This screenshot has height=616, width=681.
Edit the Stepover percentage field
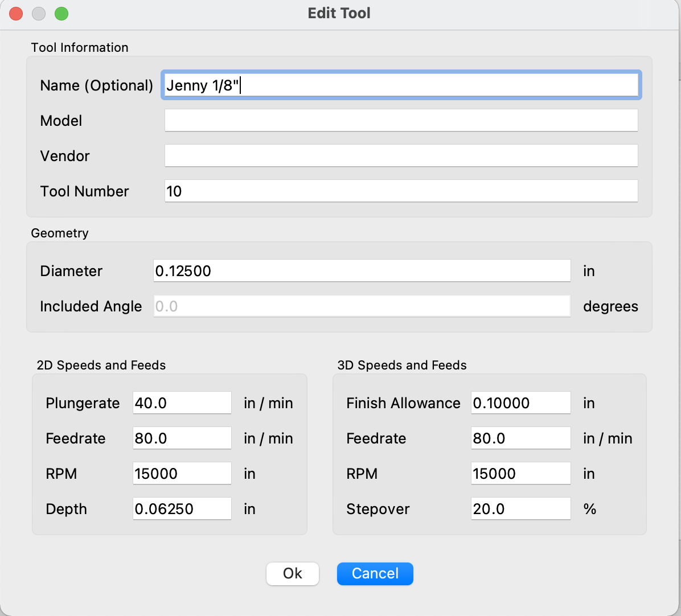tap(520, 509)
